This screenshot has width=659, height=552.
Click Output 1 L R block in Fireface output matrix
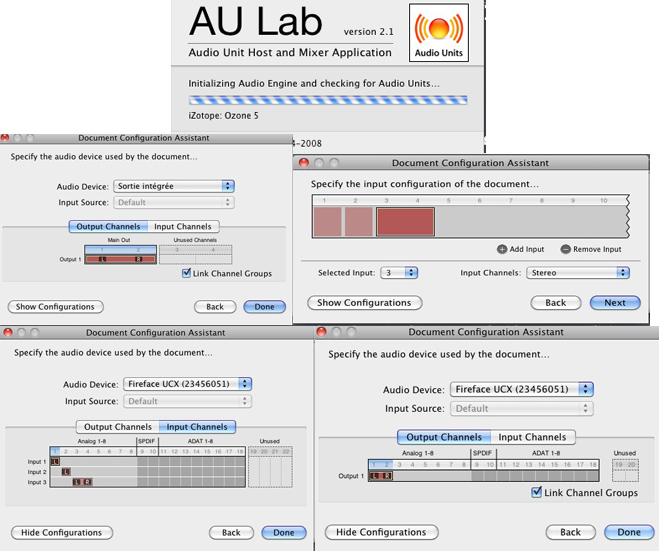click(x=381, y=476)
